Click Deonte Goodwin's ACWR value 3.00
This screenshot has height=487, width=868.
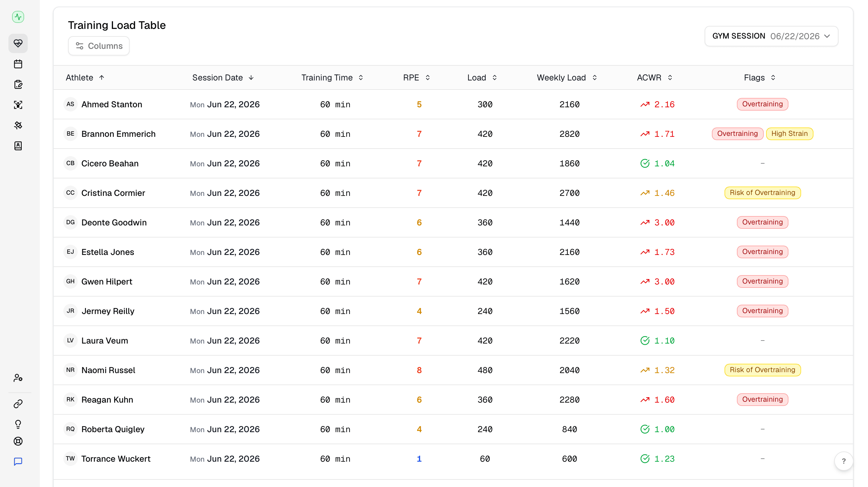coord(664,222)
